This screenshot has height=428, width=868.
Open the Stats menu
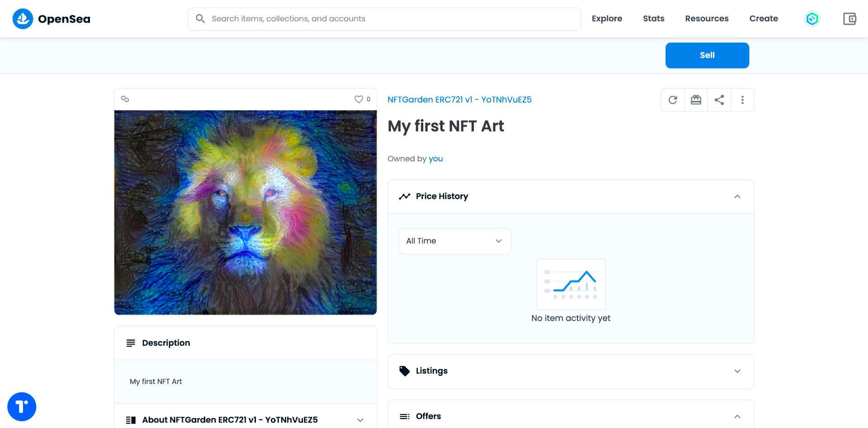pyautogui.click(x=653, y=19)
